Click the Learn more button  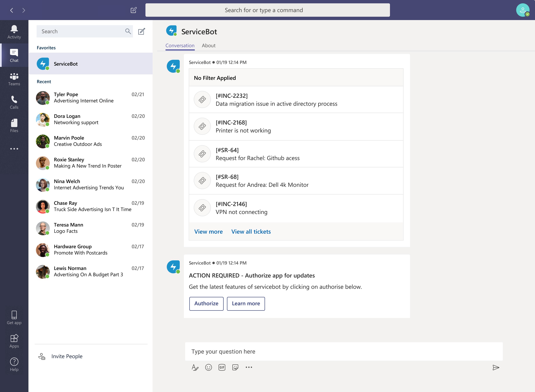coord(246,303)
